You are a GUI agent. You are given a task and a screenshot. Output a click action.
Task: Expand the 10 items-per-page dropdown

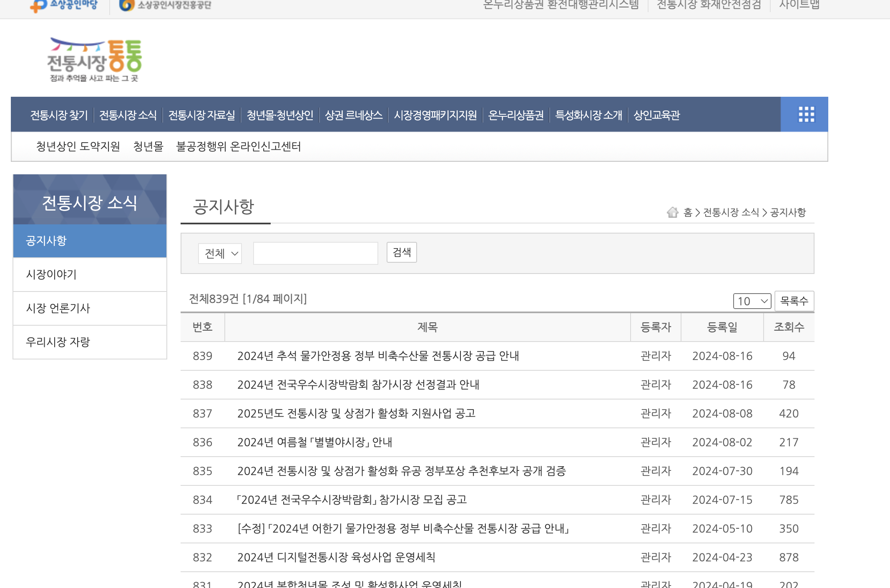(x=752, y=301)
